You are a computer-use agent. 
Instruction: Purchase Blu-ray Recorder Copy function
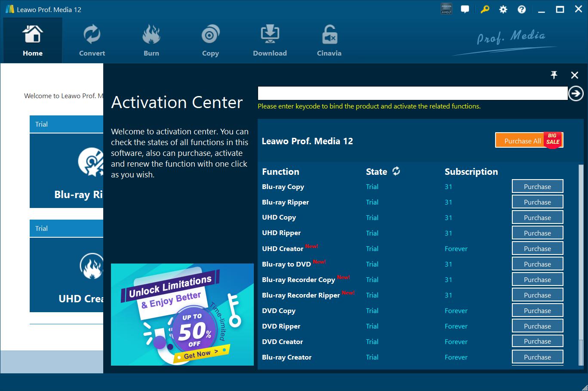coord(537,279)
